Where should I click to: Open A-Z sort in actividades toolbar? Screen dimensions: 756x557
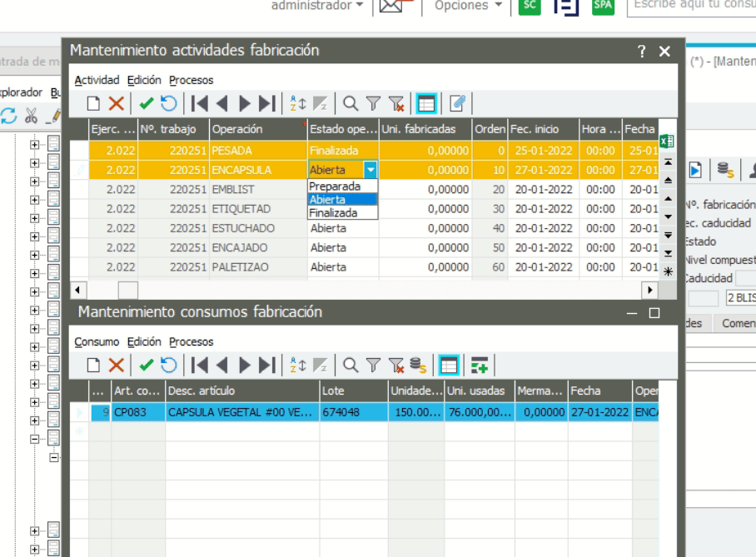[297, 104]
